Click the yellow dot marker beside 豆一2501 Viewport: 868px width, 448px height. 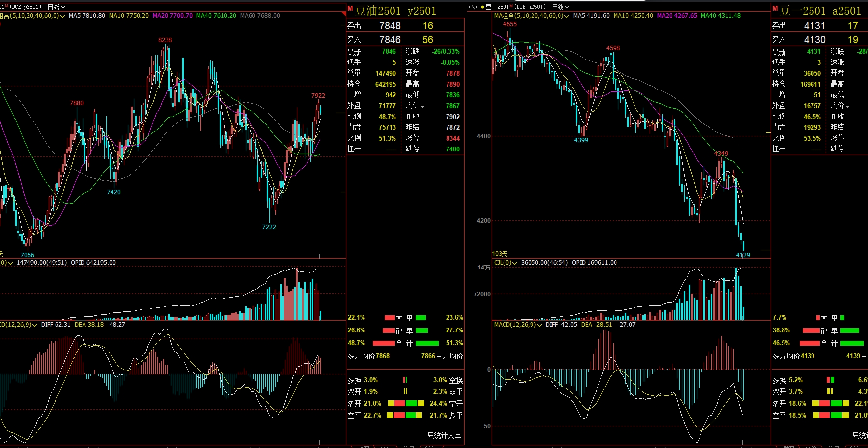pos(482,7)
